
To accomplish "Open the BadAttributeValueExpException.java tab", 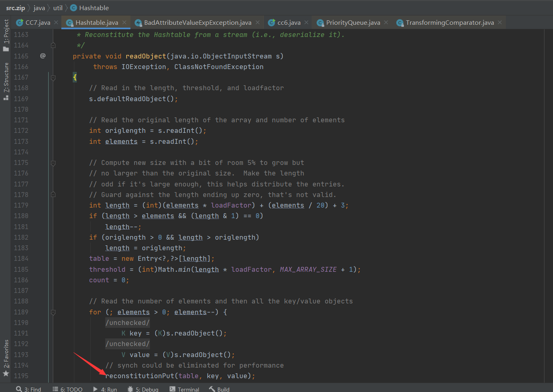I will coord(197,23).
